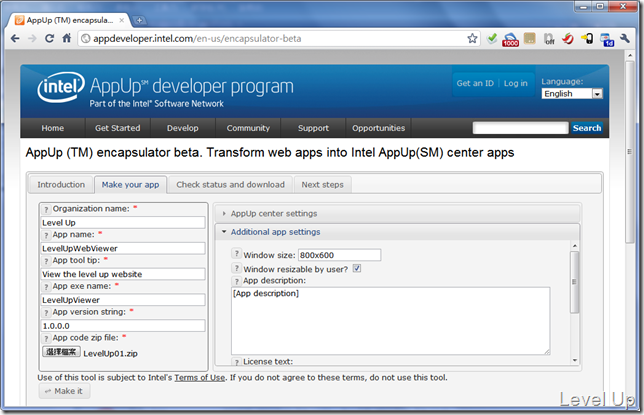This screenshot has height=415, width=644.
Task: Click the 'off' labeled extension icon
Action: point(549,39)
